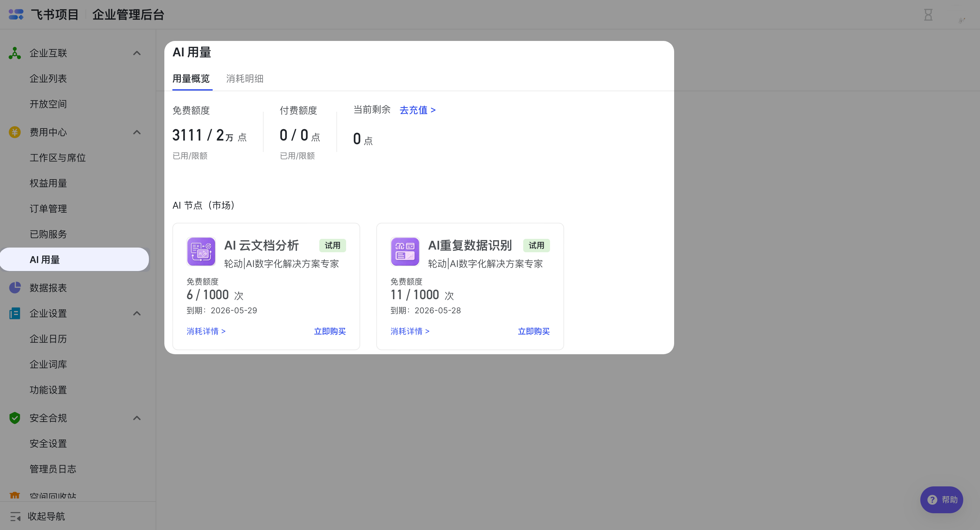Open 订单管理 menu item
The height and width of the screenshot is (530, 980).
tap(48, 209)
